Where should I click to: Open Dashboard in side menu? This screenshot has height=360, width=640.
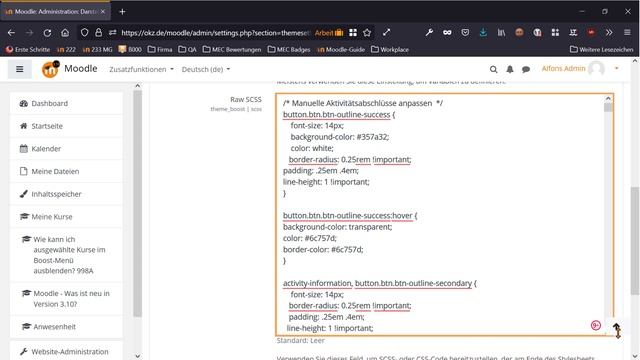pos(66,103)
